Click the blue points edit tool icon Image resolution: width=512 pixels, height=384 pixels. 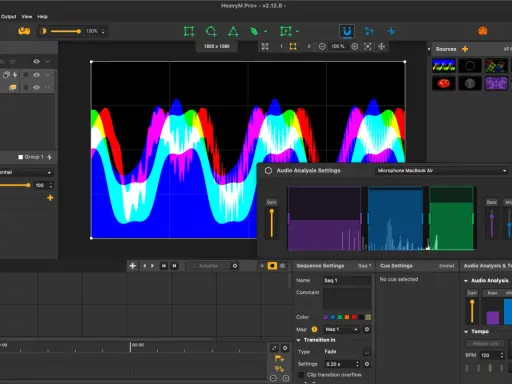pyautogui.click(x=369, y=31)
